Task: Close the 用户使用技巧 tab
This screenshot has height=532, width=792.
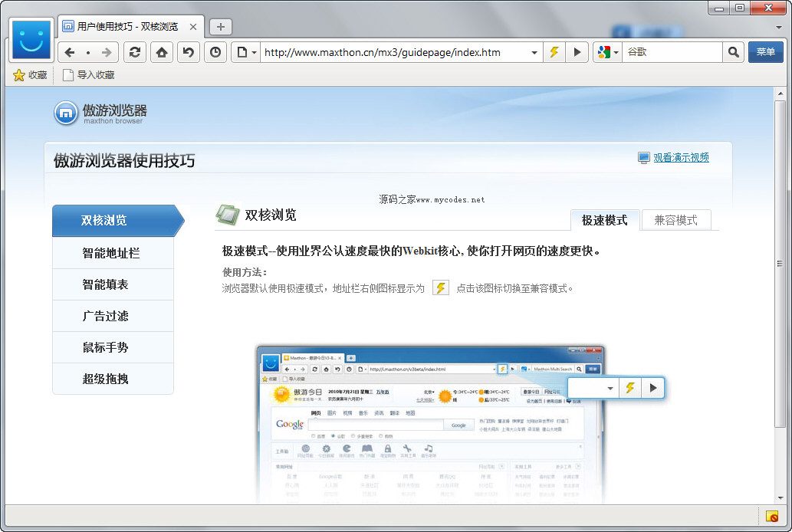Action: (193, 27)
